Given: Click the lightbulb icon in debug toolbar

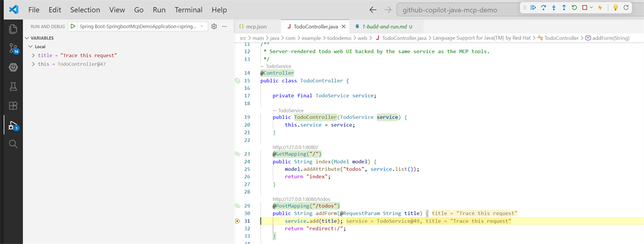Looking at the screenshot, I should pyautogui.click(x=615, y=8).
